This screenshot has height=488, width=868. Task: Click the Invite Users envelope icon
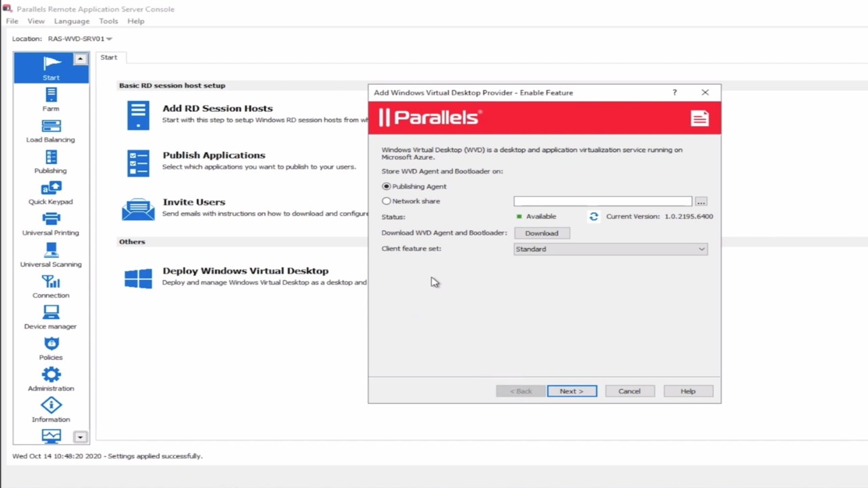click(x=138, y=209)
